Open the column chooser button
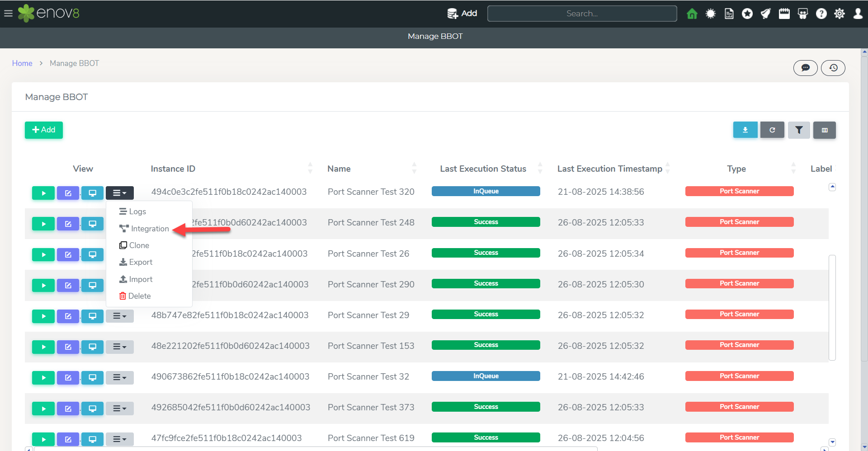Image resolution: width=868 pixels, height=451 pixels. coord(824,130)
